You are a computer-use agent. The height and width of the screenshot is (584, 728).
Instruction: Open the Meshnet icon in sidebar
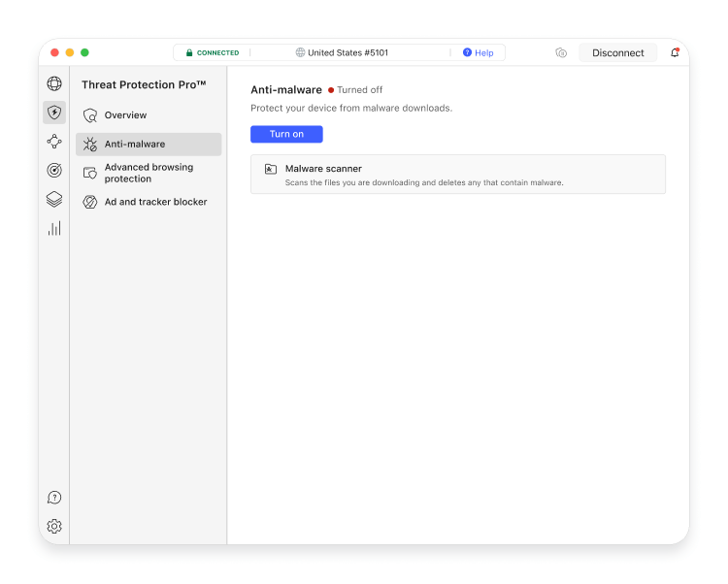click(x=54, y=142)
